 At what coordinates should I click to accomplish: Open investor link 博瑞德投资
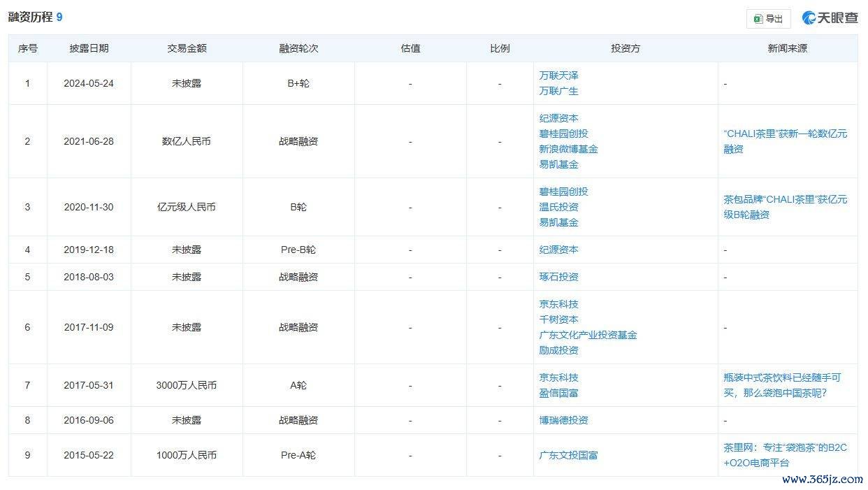[563, 420]
